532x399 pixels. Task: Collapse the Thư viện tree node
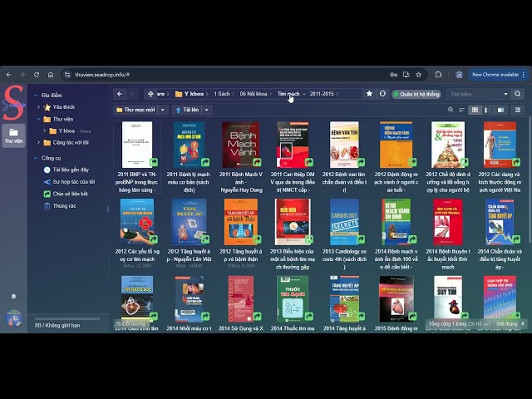[x=38, y=119]
